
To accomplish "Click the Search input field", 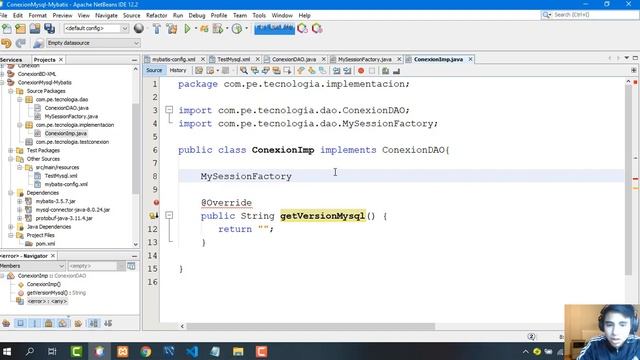I will point(594,15).
